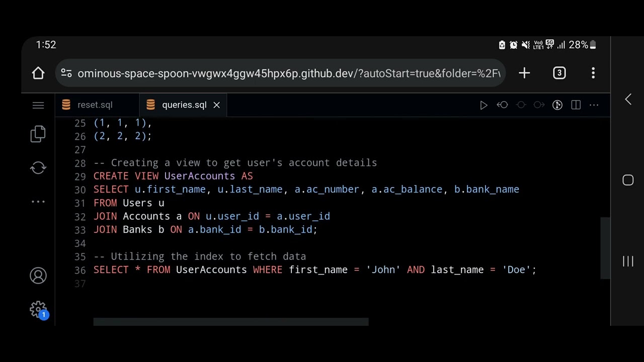Click comment 'Utilizing the index' line
The height and width of the screenshot is (362, 644).
200,256
